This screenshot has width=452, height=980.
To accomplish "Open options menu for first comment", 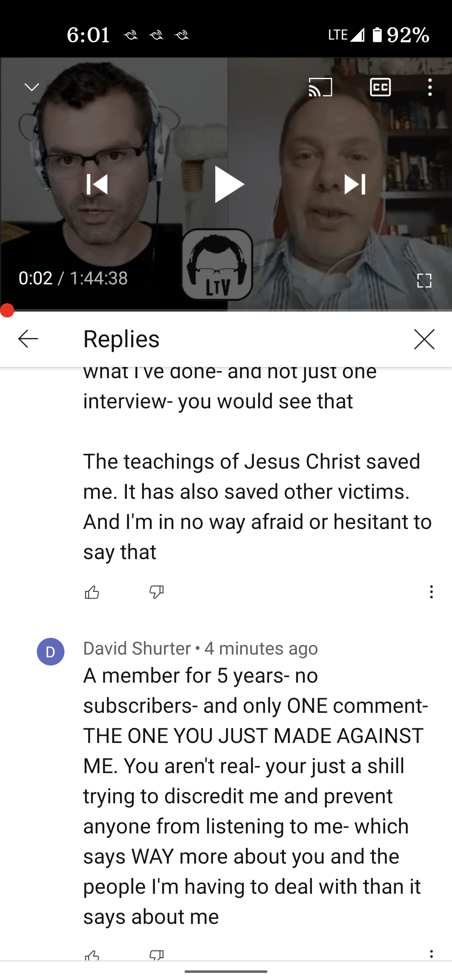I will coord(431,592).
